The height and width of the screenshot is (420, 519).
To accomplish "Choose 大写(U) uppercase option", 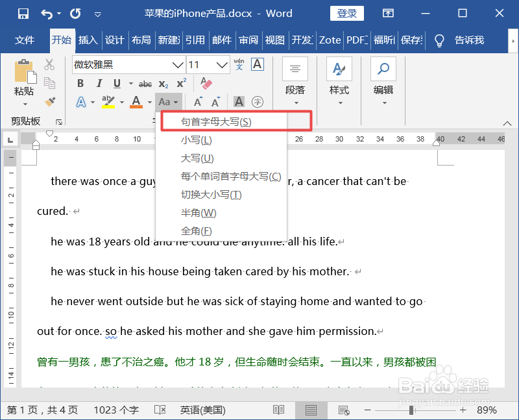I will pos(221,158).
